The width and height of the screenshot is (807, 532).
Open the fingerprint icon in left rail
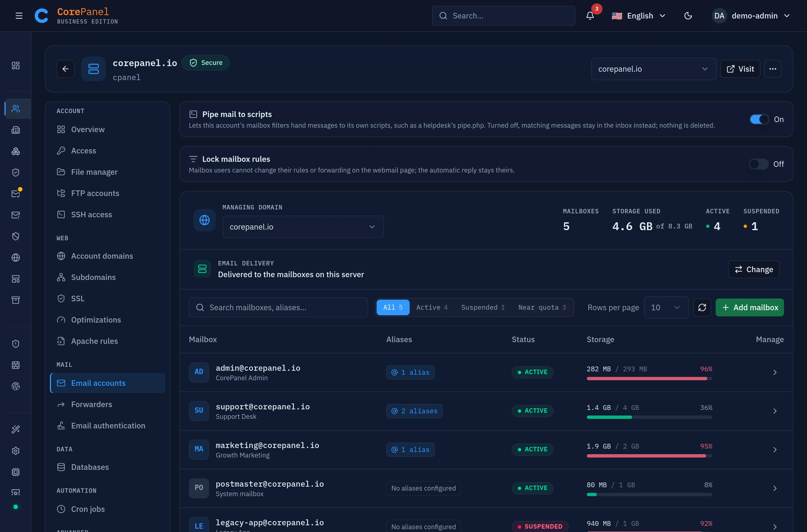16,386
